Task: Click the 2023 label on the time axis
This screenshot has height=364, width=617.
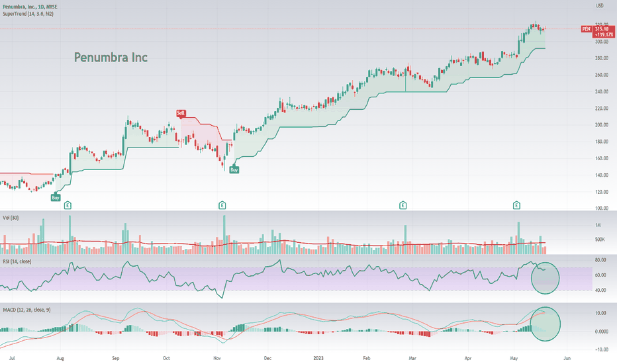Action: 318,358
